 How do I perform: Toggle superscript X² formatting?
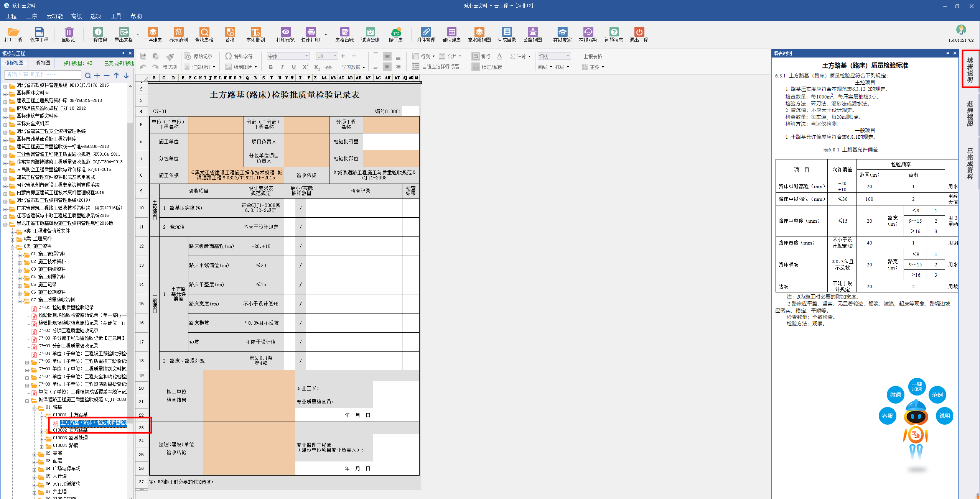pyautogui.click(x=305, y=67)
